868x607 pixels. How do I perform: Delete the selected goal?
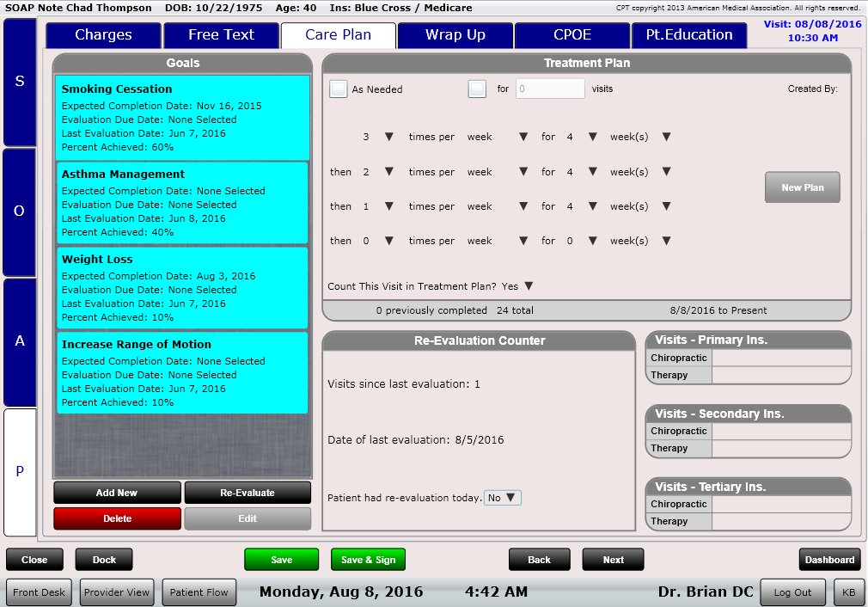pos(117,518)
